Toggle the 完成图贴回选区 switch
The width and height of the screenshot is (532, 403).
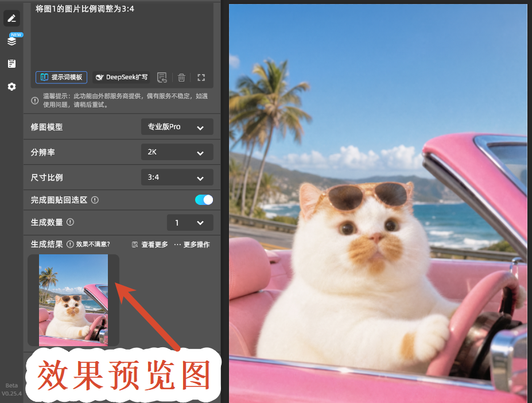point(204,200)
